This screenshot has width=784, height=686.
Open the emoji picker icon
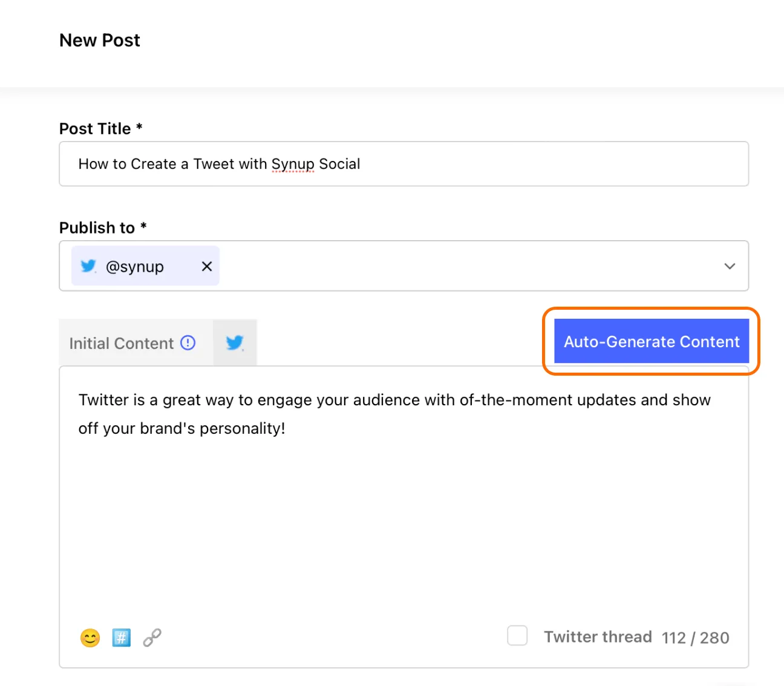(90, 638)
